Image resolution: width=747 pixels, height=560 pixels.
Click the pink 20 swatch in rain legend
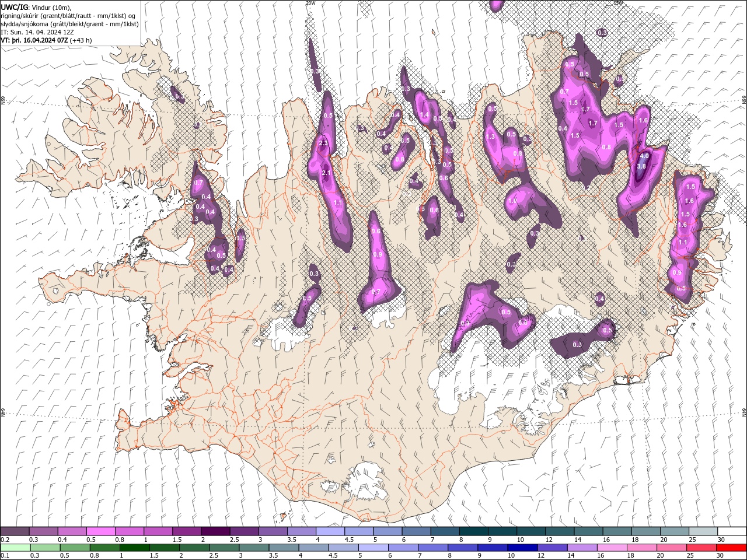[x=672, y=548]
